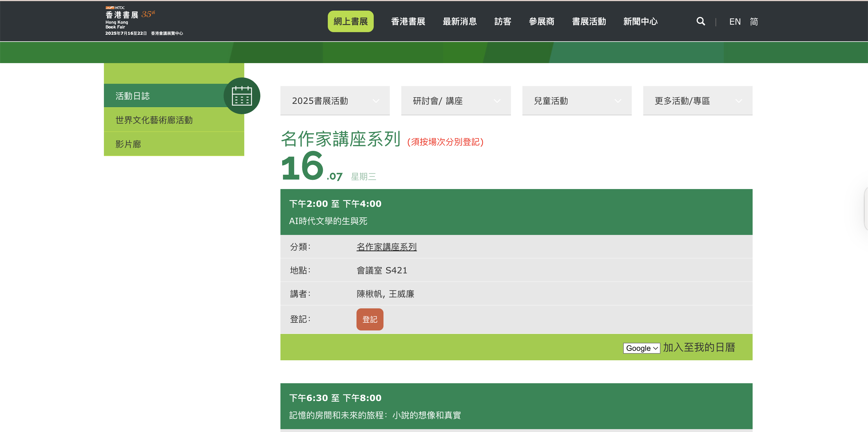This screenshot has width=868, height=432.
Task: Open the 最新消息 menu item
Action: click(x=459, y=22)
